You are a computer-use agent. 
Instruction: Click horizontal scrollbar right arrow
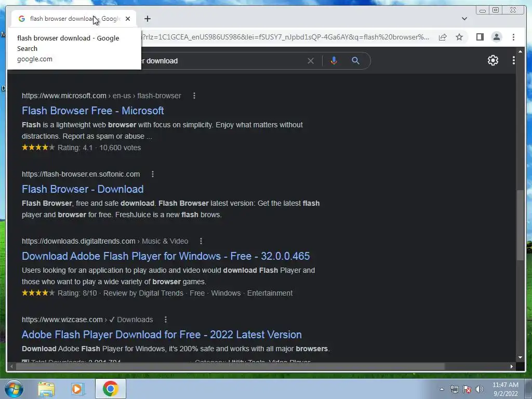512,366
